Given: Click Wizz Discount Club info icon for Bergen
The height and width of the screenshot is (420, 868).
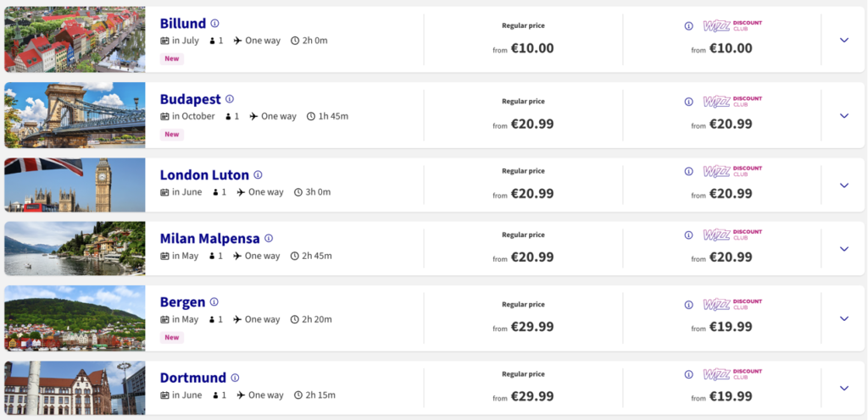Looking at the screenshot, I should point(688,304).
